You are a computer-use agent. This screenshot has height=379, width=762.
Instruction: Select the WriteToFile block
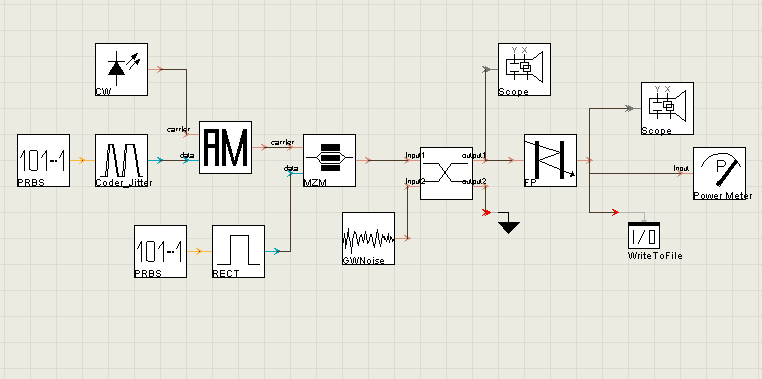point(644,235)
